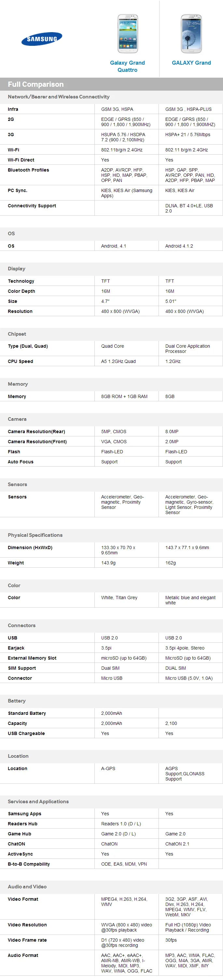Select the '2,100' capacity value
The width and height of the screenshot is (223, 980).
(171, 724)
